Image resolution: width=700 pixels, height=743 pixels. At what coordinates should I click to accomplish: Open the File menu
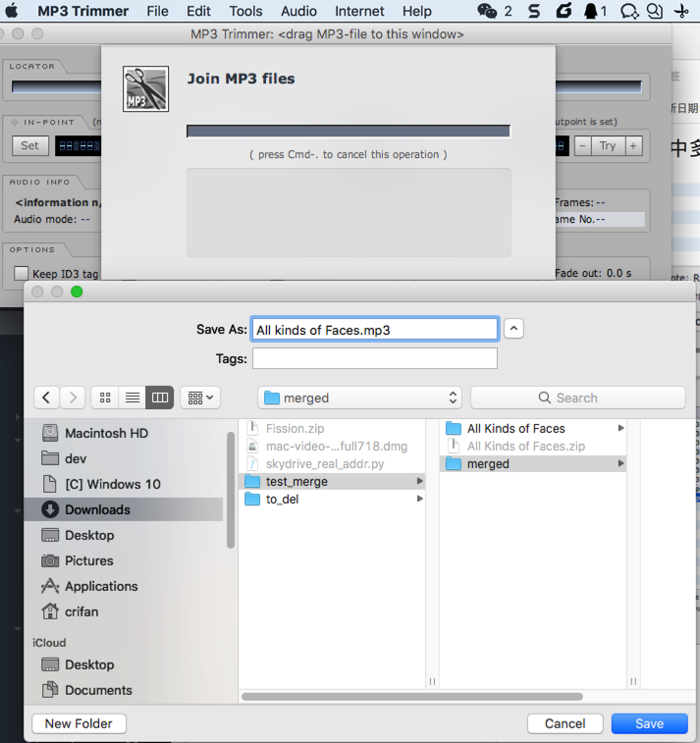(157, 11)
